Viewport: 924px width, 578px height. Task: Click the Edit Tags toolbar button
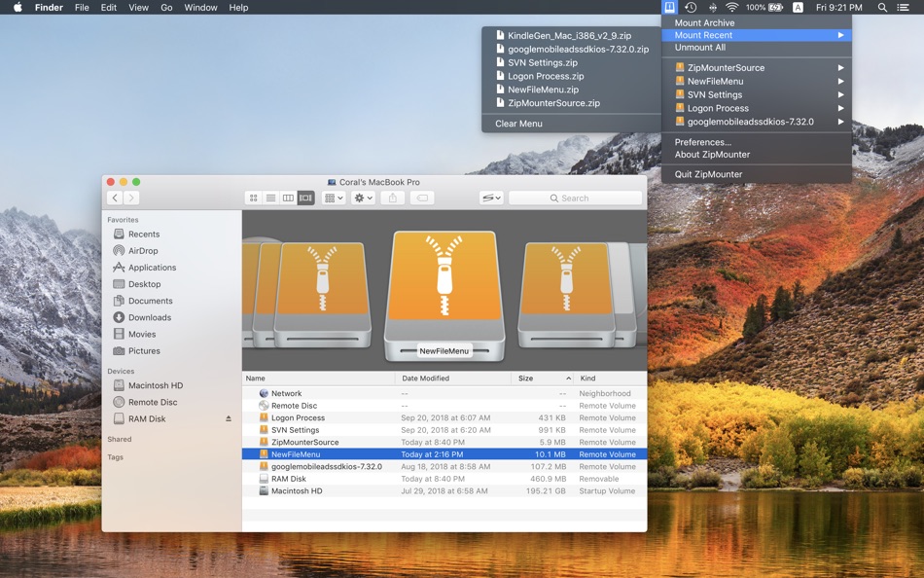click(422, 198)
